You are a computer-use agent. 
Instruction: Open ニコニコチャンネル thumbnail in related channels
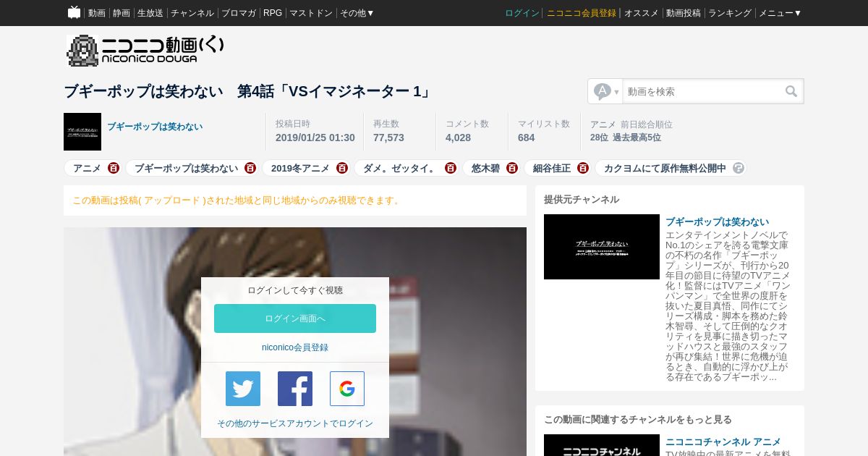tap(602, 445)
